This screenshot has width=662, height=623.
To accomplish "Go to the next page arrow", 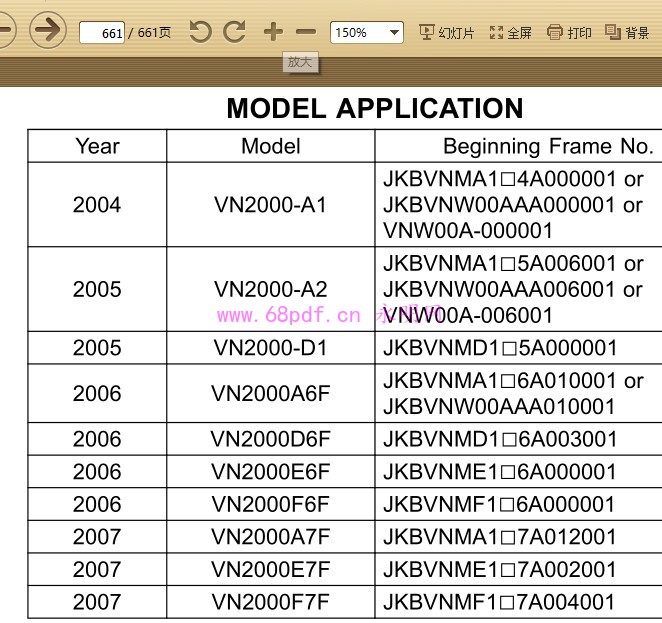I will [x=47, y=30].
